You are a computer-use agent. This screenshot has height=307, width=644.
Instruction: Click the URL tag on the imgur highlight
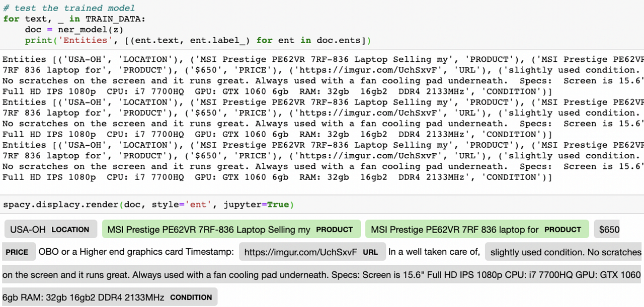[x=370, y=252]
